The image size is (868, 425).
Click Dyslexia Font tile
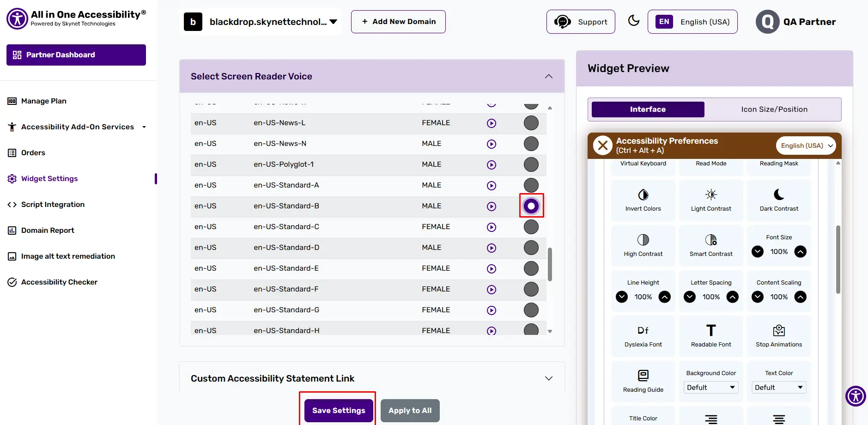coord(643,336)
